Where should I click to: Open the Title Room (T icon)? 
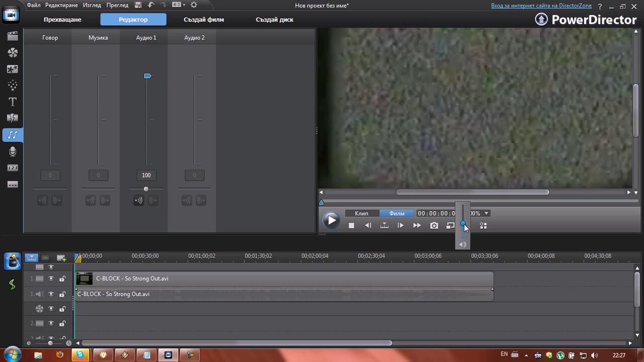pos(13,102)
